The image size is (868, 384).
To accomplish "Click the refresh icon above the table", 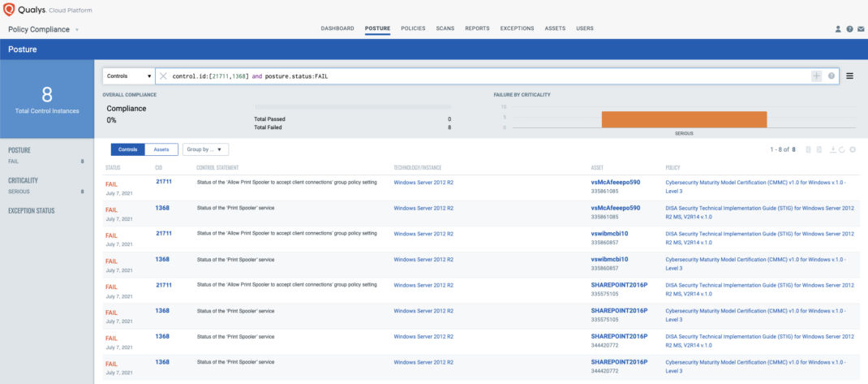I will 841,149.
